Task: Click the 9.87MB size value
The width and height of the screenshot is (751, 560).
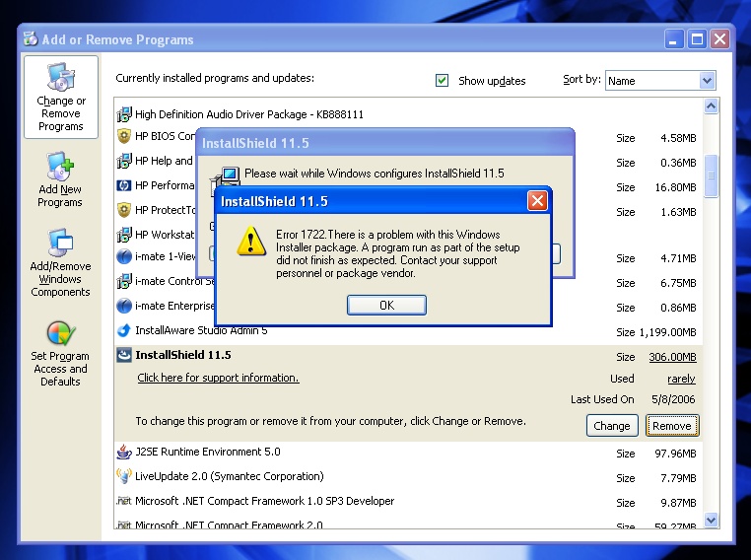Action: (678, 503)
